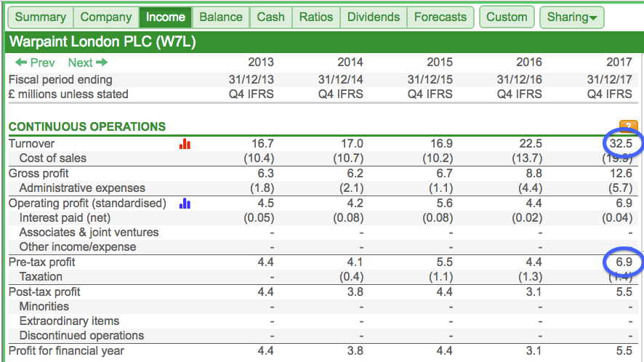
Task: Select 2014 post-tax profit value 3.8
Action: click(355, 291)
